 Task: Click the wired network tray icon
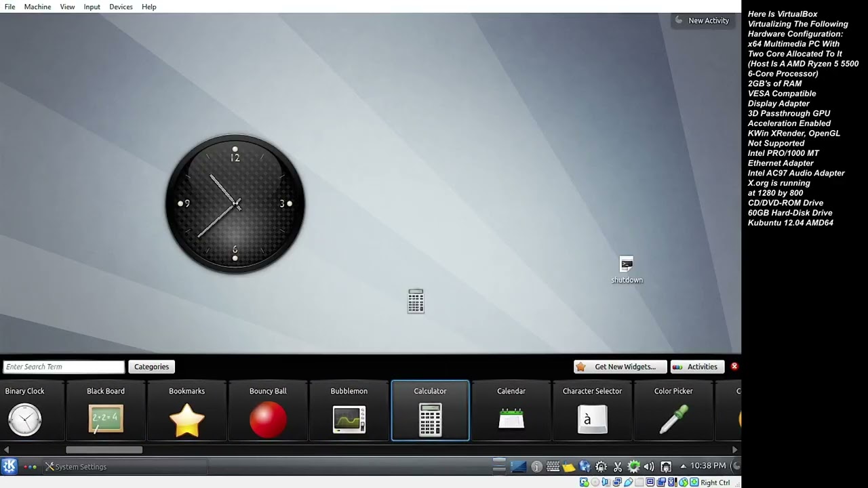click(x=666, y=466)
